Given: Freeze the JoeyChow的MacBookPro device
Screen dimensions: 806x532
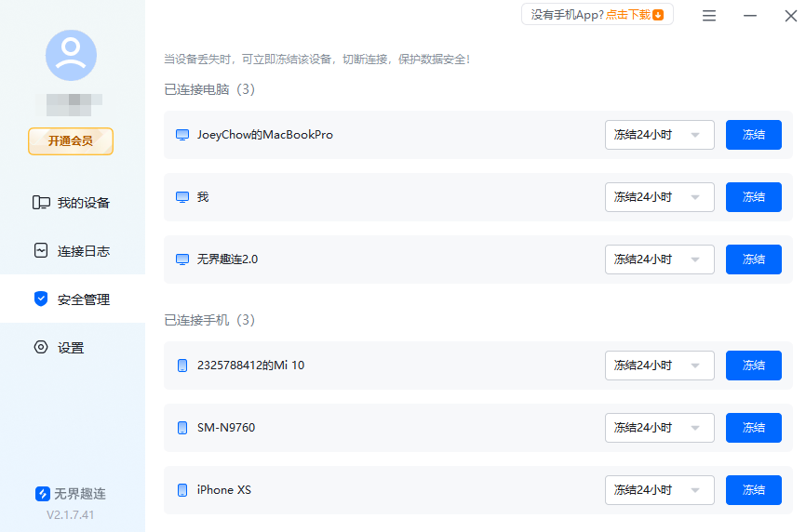Looking at the screenshot, I should (x=754, y=135).
